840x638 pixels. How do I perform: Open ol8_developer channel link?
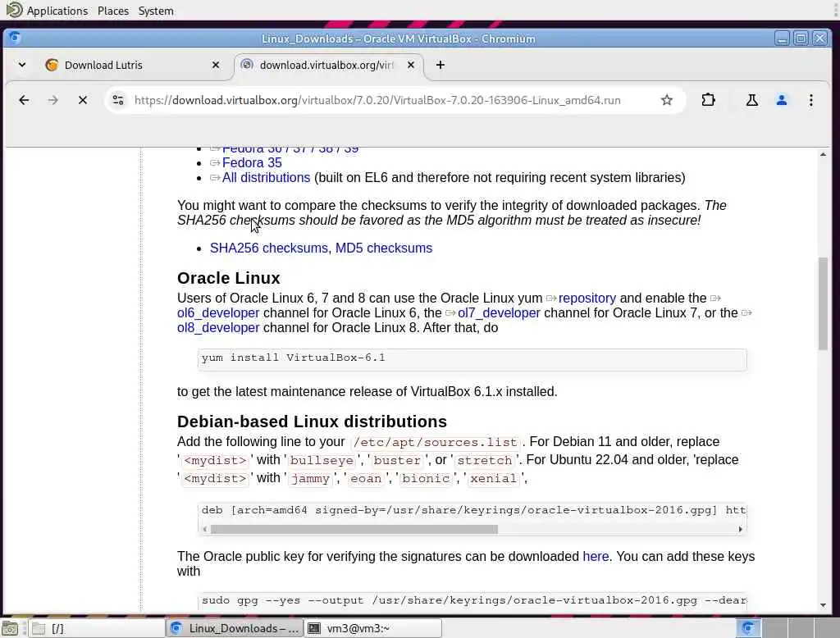218,328
